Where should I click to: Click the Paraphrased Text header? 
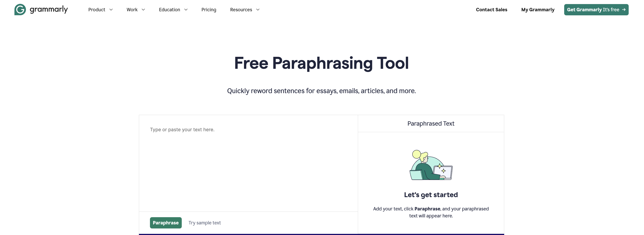(x=431, y=124)
